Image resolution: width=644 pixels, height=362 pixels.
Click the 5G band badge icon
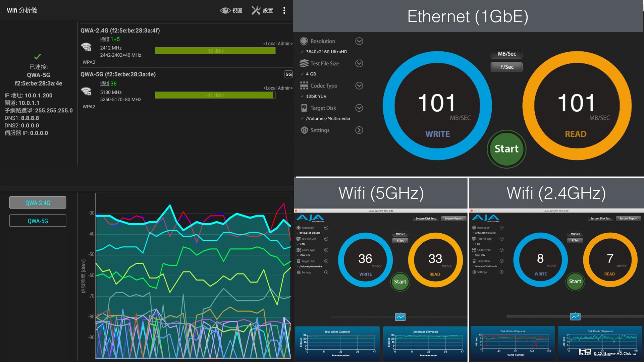pyautogui.click(x=288, y=74)
